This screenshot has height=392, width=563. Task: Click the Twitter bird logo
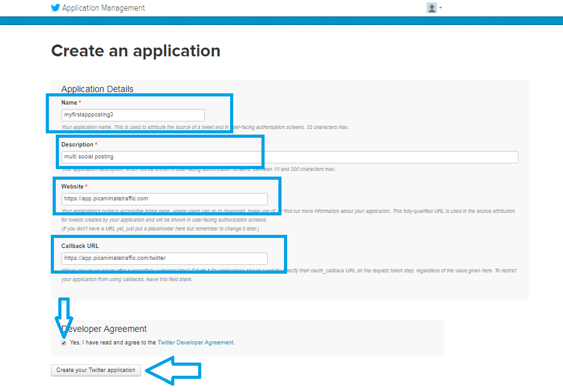(x=55, y=8)
